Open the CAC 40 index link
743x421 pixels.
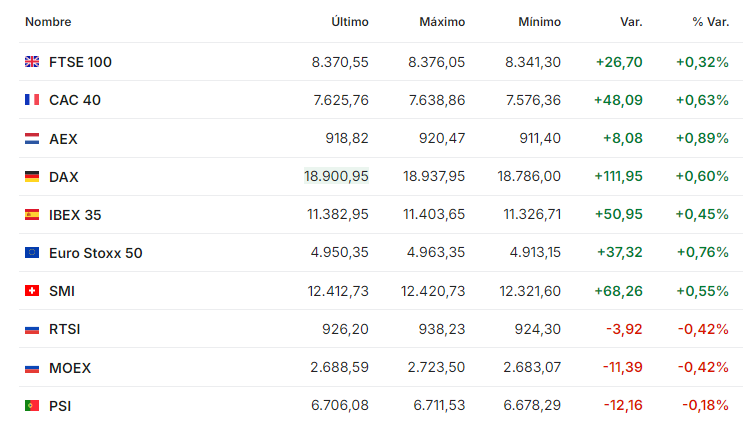coord(75,100)
